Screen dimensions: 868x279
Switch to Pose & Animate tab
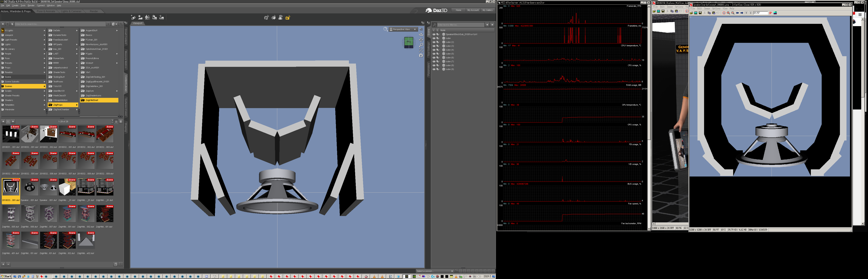pos(46,11)
